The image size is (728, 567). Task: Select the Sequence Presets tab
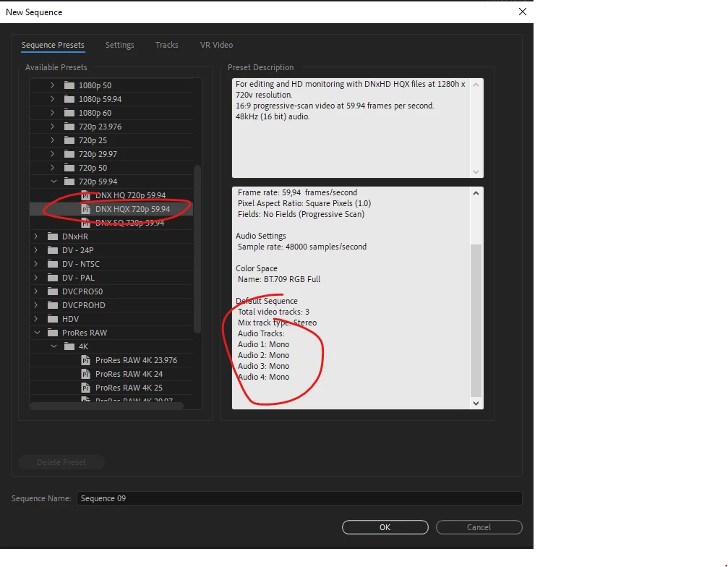pyautogui.click(x=53, y=45)
